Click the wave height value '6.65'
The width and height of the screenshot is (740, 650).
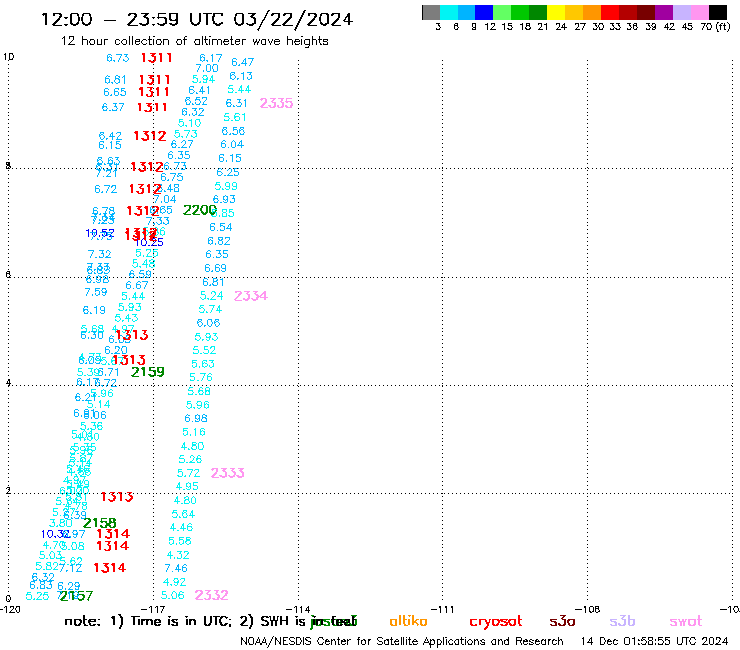coord(115,92)
